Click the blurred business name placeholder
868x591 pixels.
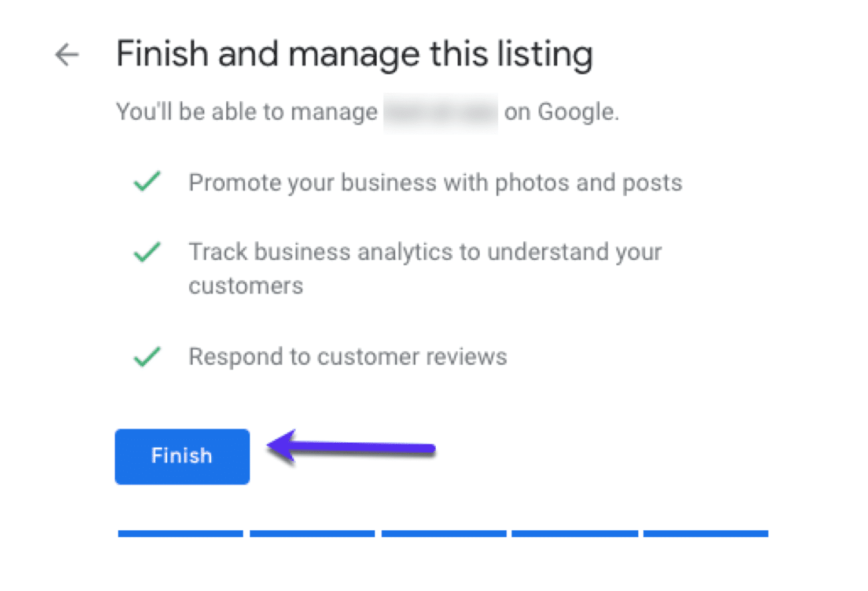pyautogui.click(x=441, y=111)
